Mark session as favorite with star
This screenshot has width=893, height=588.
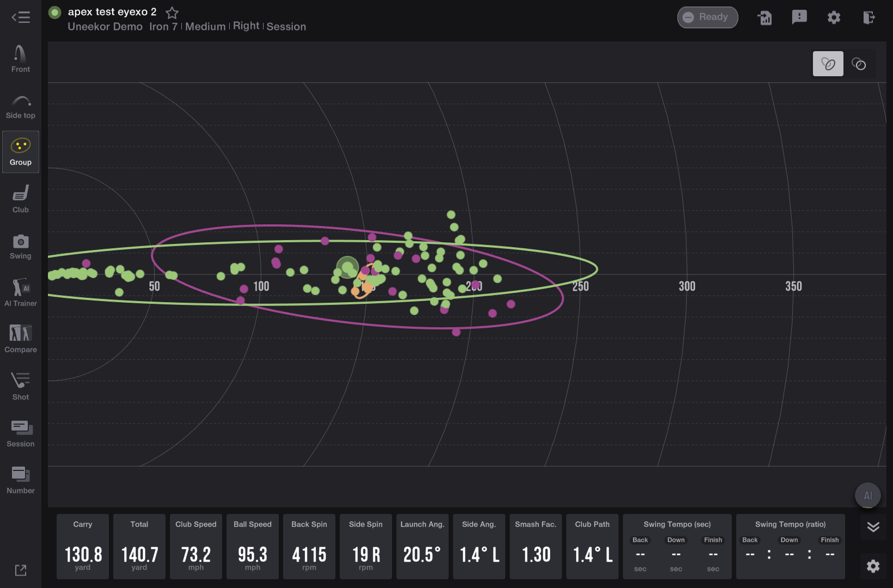tap(172, 13)
